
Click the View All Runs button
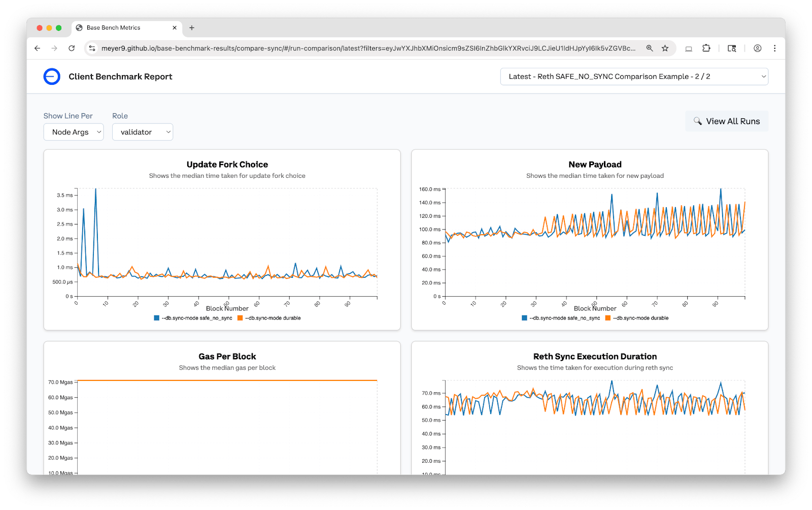[x=726, y=121]
